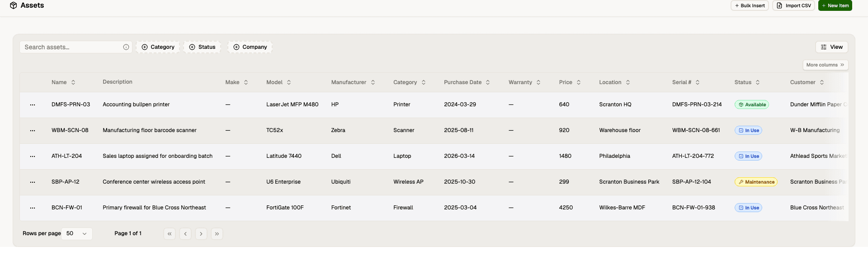
Task: Open row actions for BCN-FW-01
Action: [33, 208]
